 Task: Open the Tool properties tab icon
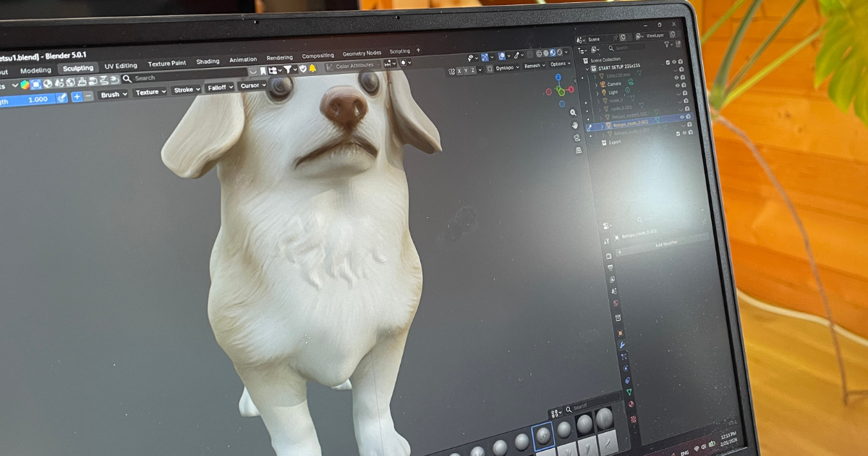[x=607, y=241]
